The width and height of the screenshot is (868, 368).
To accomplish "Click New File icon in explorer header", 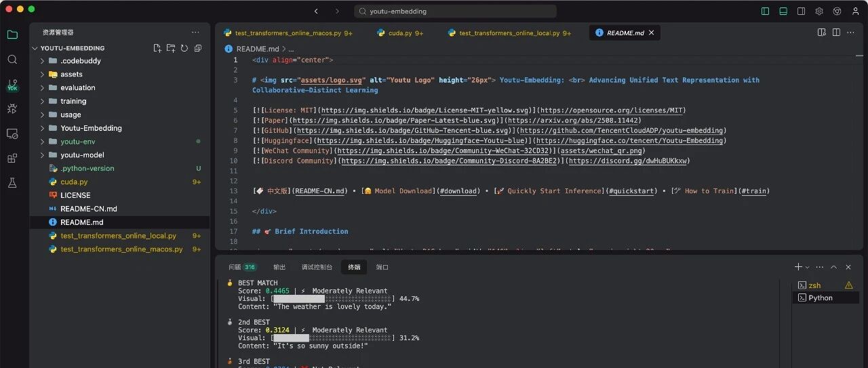I will 157,48.
